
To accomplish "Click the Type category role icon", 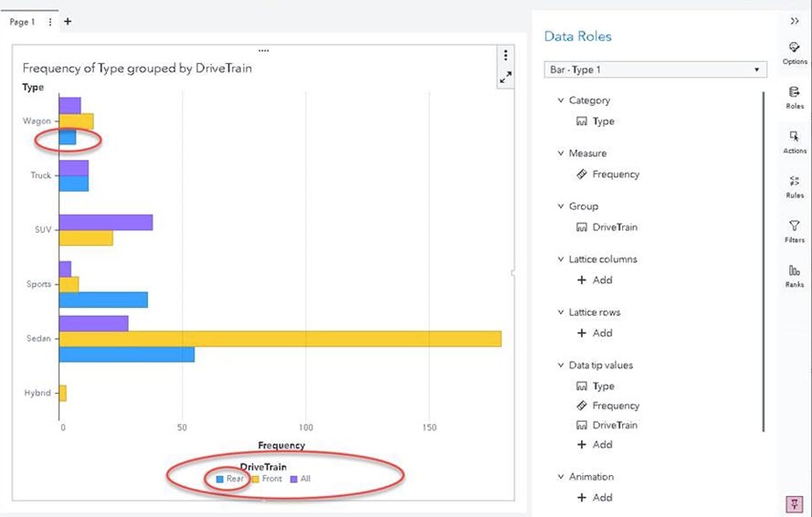I will click(x=582, y=121).
